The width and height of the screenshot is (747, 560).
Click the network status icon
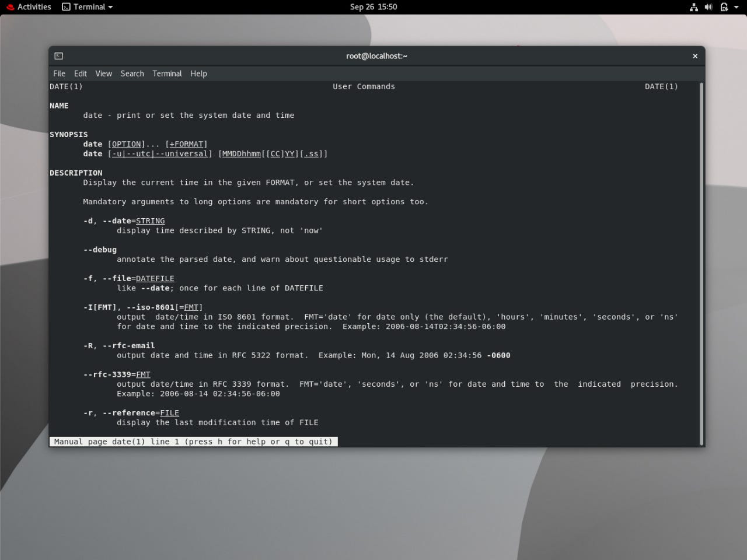pyautogui.click(x=694, y=7)
